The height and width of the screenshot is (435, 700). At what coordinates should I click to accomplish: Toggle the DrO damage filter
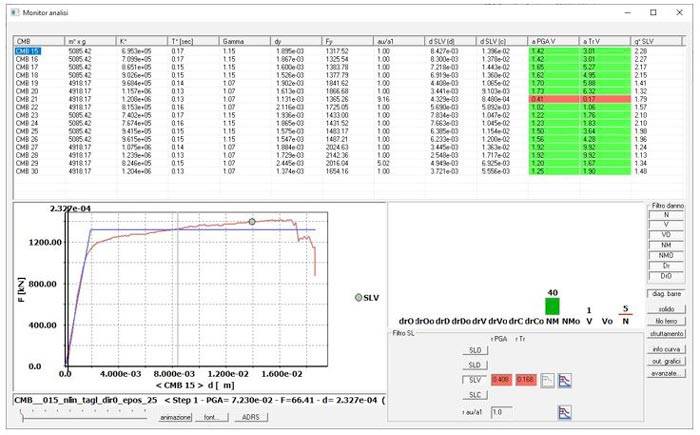click(666, 276)
